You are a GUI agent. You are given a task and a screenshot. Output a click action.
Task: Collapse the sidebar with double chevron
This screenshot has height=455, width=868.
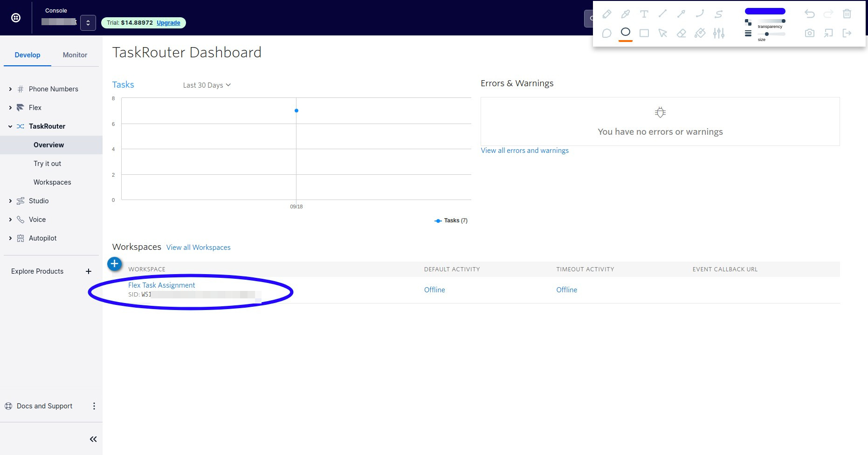(93, 439)
